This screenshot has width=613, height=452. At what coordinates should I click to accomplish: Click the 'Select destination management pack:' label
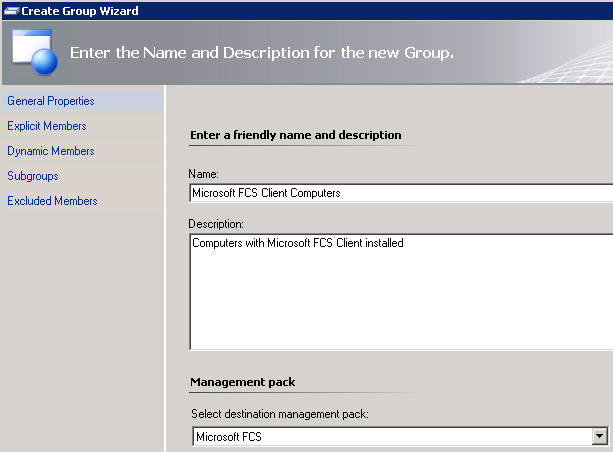click(280, 414)
